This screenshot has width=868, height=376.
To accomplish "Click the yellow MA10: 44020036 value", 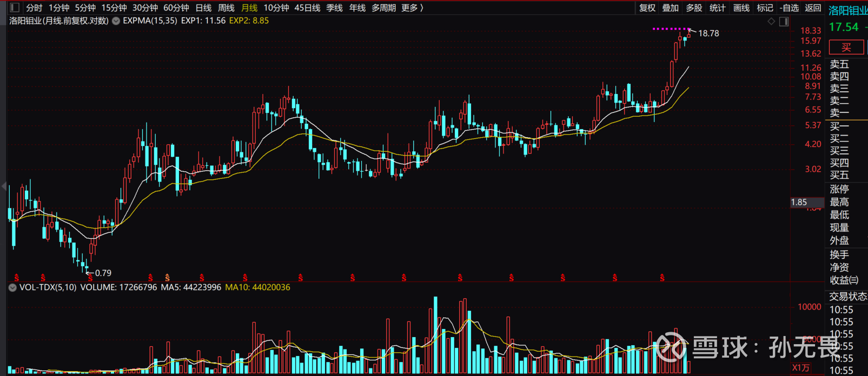I will pyautogui.click(x=257, y=287).
